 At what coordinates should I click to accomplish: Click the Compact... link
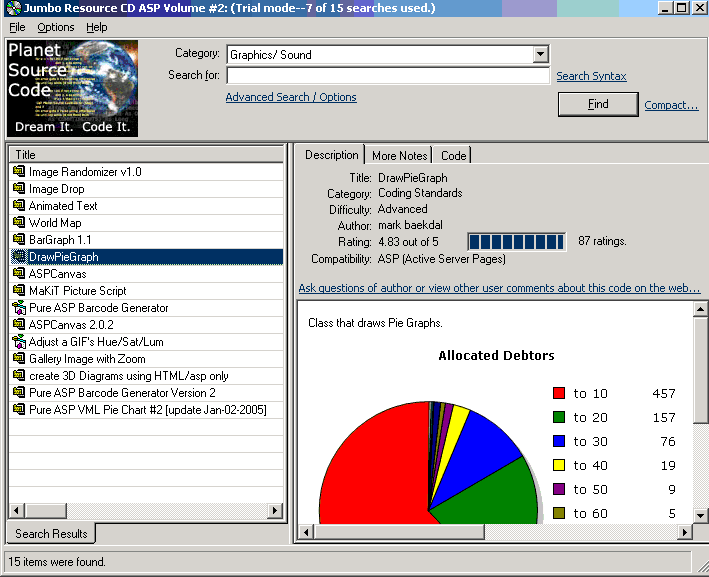[671, 105]
